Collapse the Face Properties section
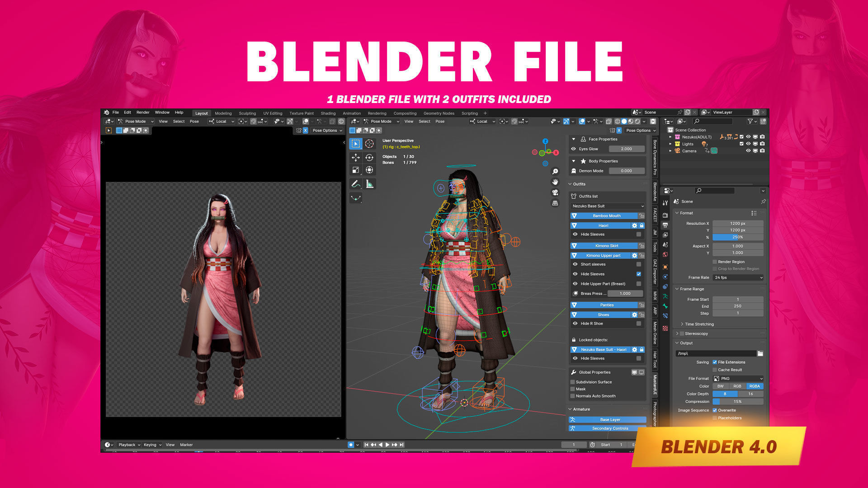 [574, 139]
